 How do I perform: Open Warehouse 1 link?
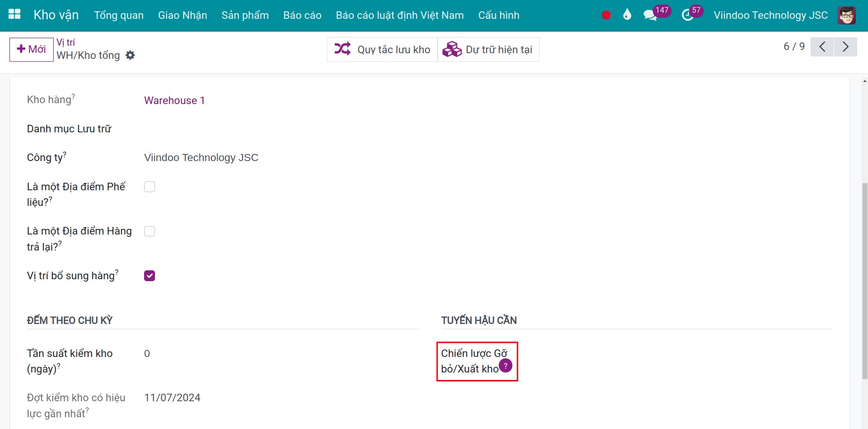click(174, 100)
